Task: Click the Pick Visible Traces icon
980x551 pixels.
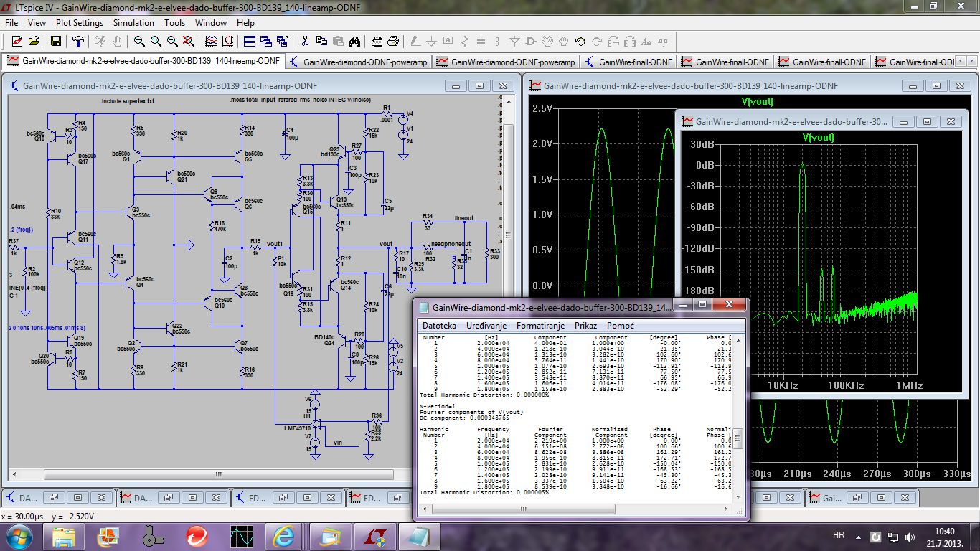Action: click(211, 41)
